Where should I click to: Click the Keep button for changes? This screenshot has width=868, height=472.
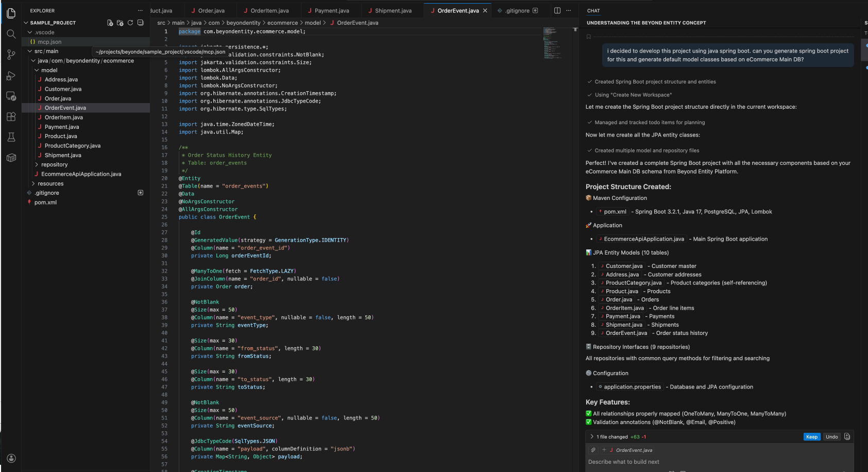coord(811,436)
